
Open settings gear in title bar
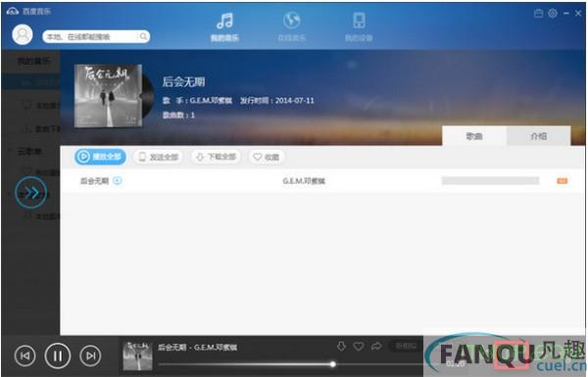553,14
